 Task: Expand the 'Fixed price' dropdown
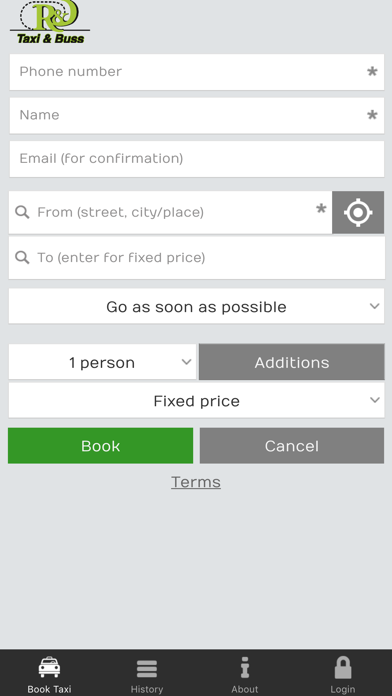196,400
